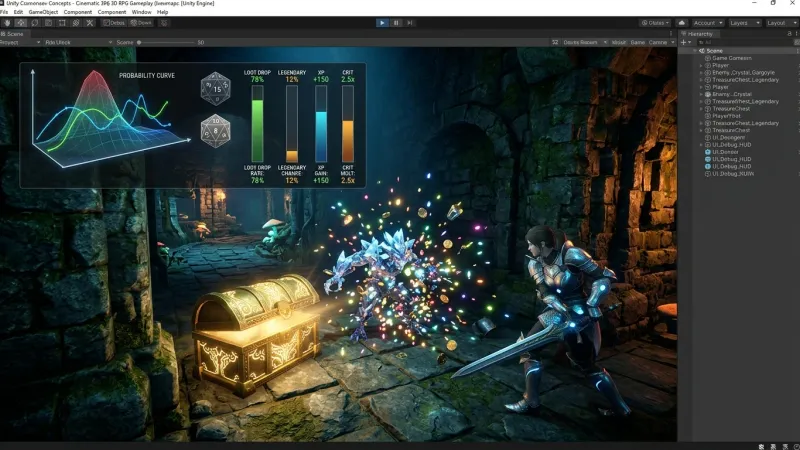This screenshot has width=800, height=450.
Task: Click the Hierarchy panel lock icon
Action: (789, 34)
